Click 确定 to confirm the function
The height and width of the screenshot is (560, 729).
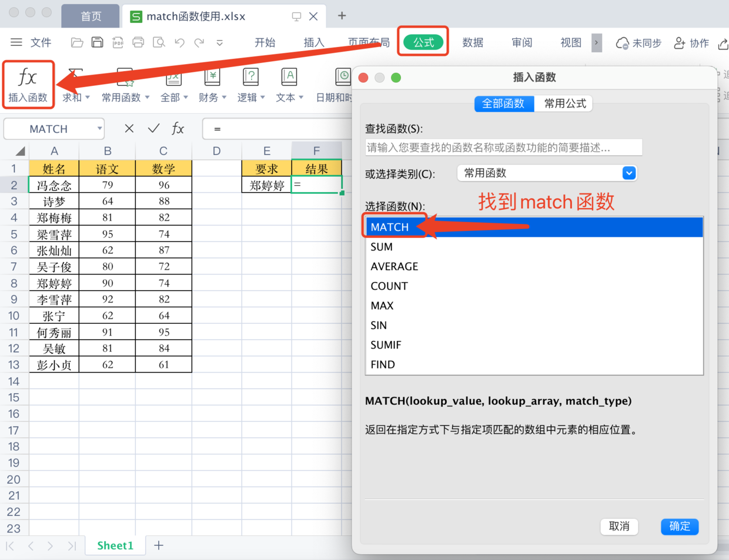[x=680, y=526]
